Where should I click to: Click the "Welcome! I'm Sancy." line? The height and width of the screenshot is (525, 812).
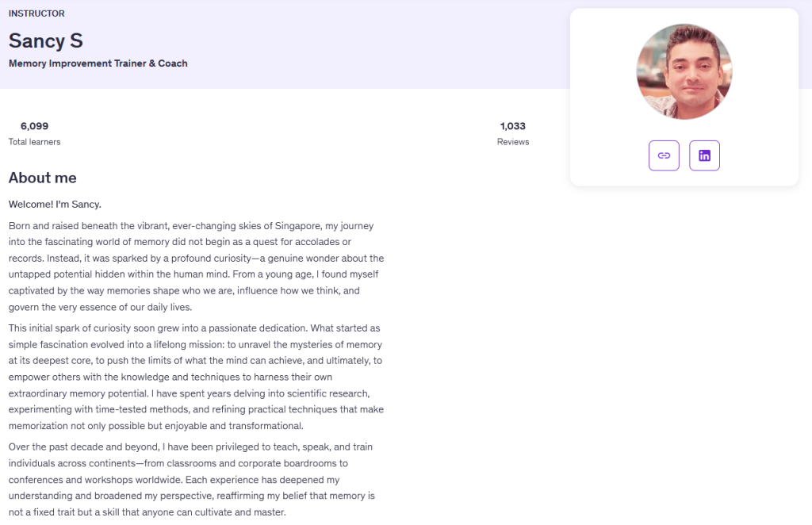(56, 205)
